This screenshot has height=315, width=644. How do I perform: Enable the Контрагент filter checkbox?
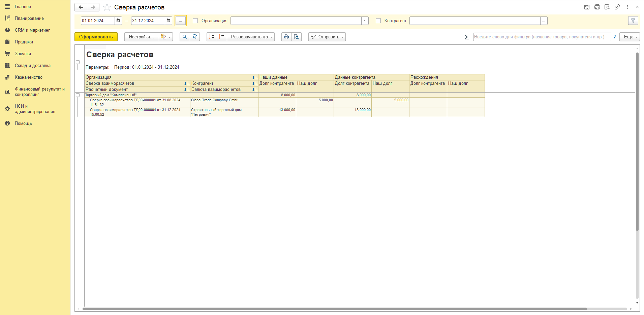coord(378,21)
